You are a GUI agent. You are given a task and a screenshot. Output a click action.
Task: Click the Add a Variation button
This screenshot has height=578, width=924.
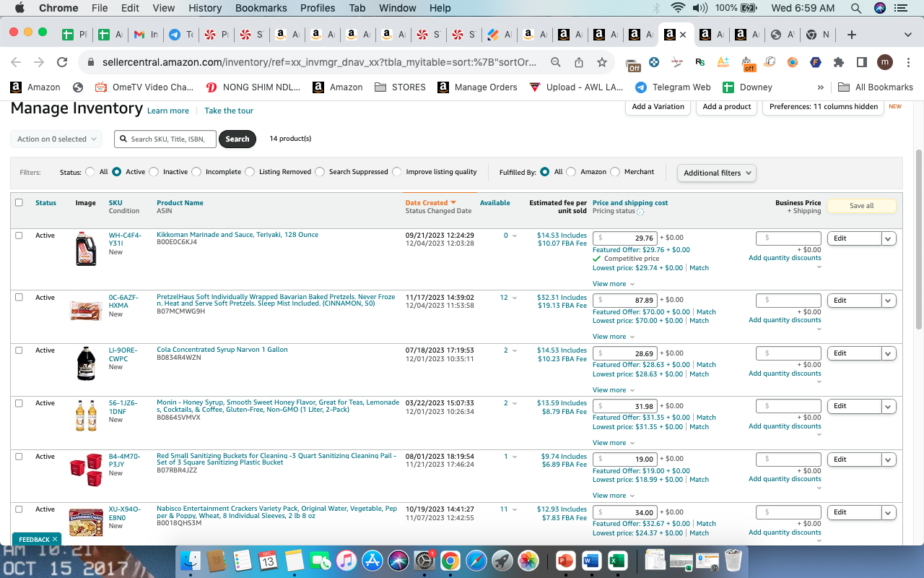click(658, 107)
